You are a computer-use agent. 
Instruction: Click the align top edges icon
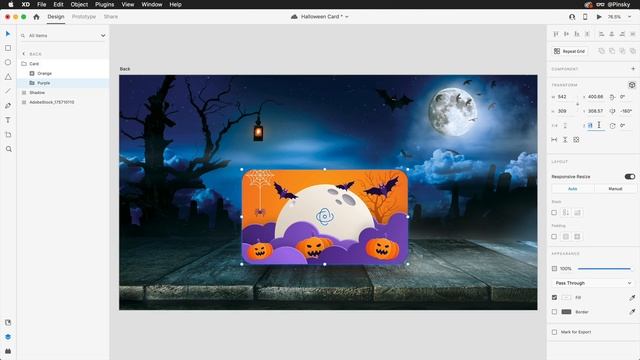tap(556, 34)
